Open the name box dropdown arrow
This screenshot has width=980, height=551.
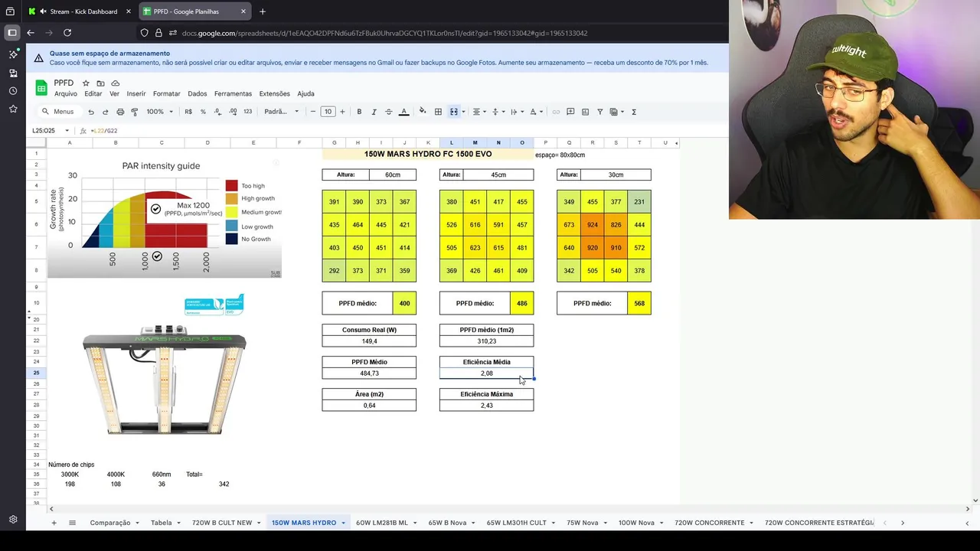click(x=67, y=131)
